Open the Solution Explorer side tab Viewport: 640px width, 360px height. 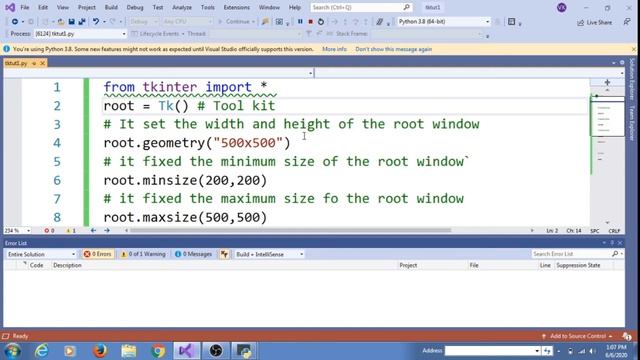632,78
